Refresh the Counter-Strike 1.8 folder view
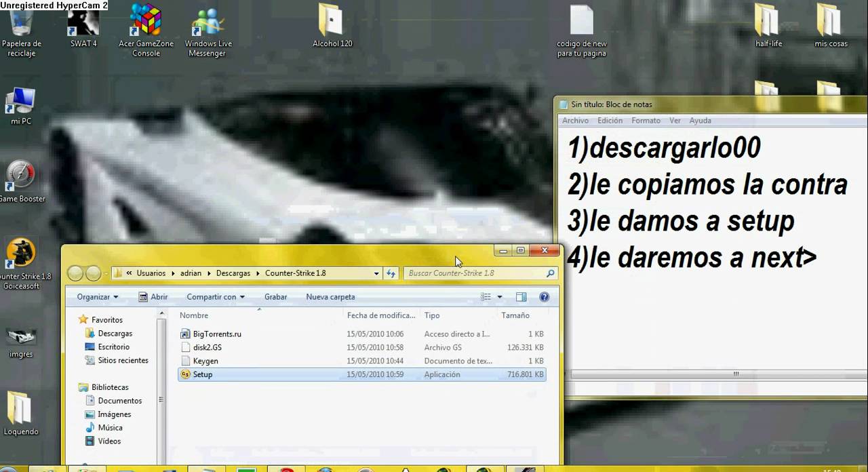 coord(391,273)
